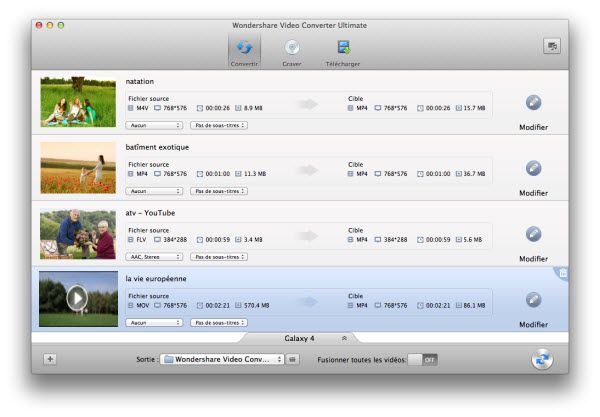The height and width of the screenshot is (417, 600).
Task: Click the edit pencil icon for natation
Action: [x=533, y=102]
